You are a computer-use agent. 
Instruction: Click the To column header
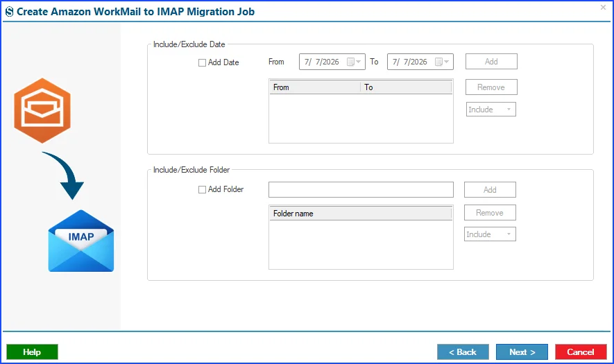coord(406,87)
